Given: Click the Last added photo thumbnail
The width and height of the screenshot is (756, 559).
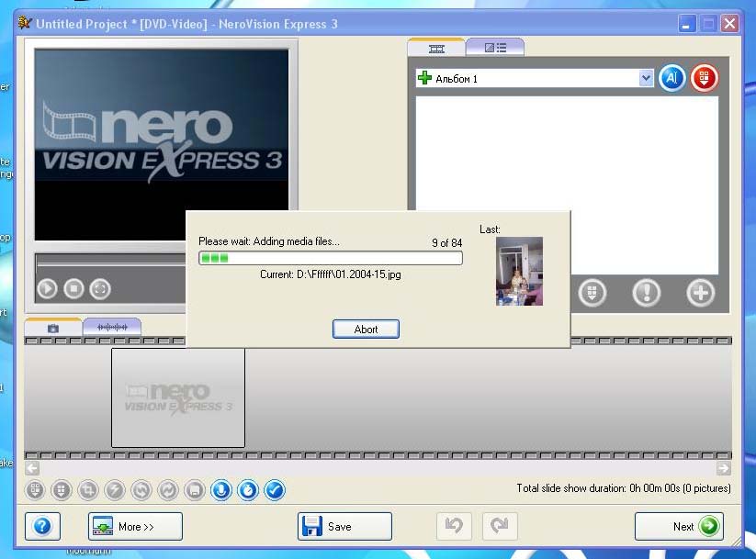Looking at the screenshot, I should (x=519, y=272).
